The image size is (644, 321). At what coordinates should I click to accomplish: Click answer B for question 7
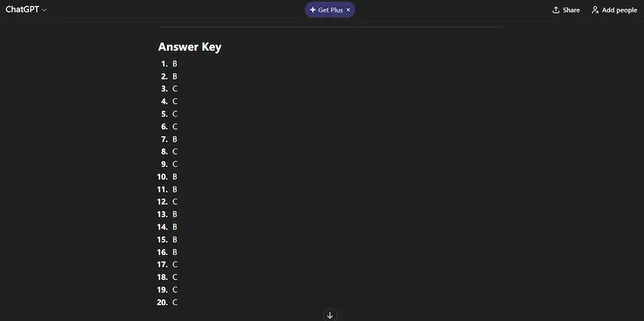pos(175,139)
